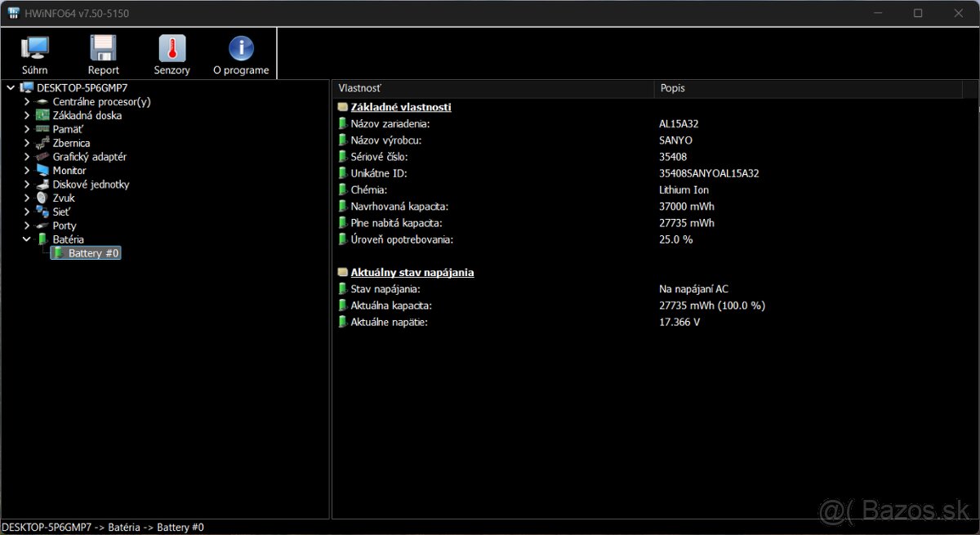
Task: Expand the Diskové jednotky node
Action: [x=25, y=184]
